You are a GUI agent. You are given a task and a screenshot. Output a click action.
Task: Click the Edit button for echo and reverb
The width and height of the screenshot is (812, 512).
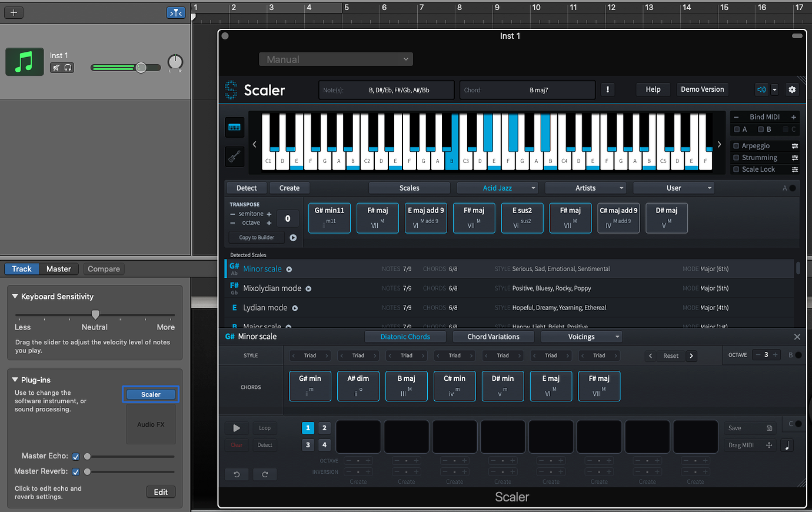[161, 492]
